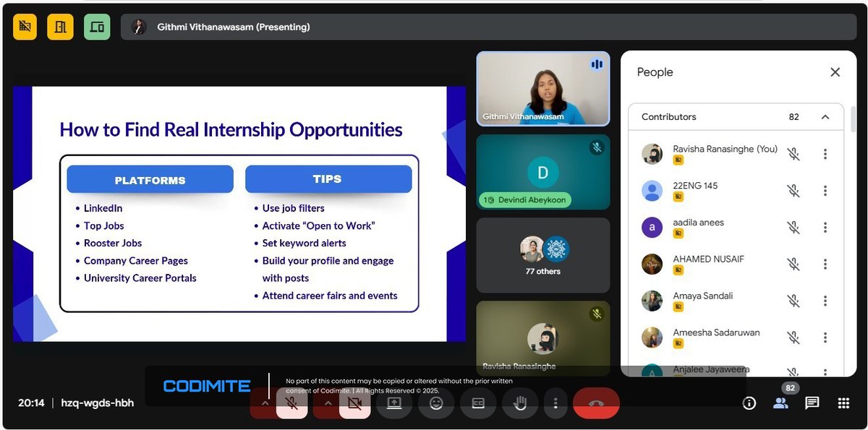The height and width of the screenshot is (430, 868).
Task: Open more options for Ravisha Ranasinghe (You)
Action: tap(825, 154)
